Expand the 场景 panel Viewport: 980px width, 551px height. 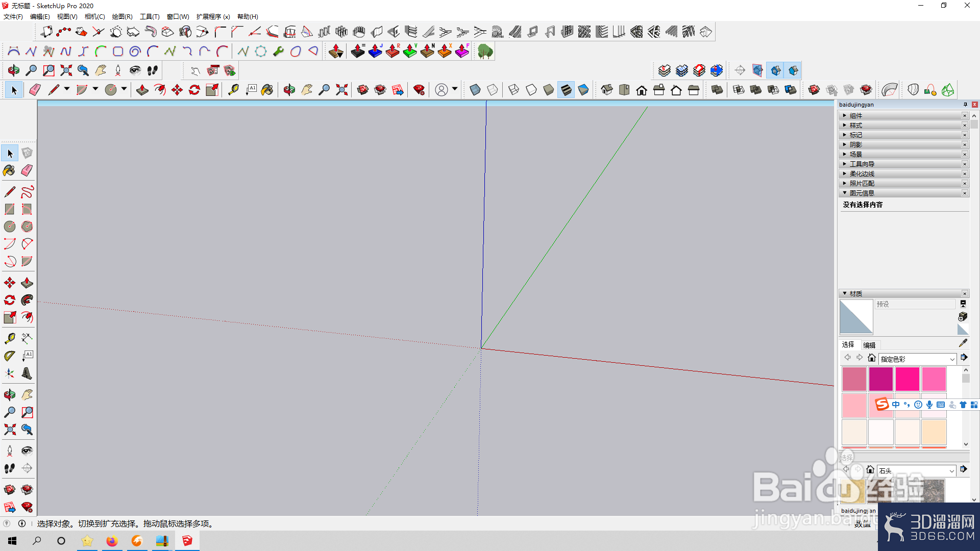(x=901, y=155)
